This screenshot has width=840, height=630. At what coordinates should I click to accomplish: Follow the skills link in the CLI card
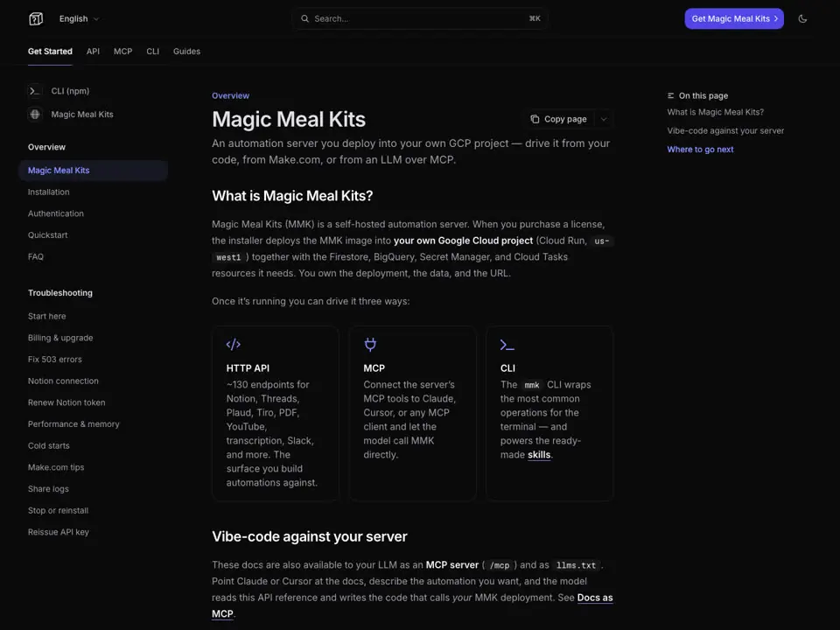pyautogui.click(x=539, y=455)
